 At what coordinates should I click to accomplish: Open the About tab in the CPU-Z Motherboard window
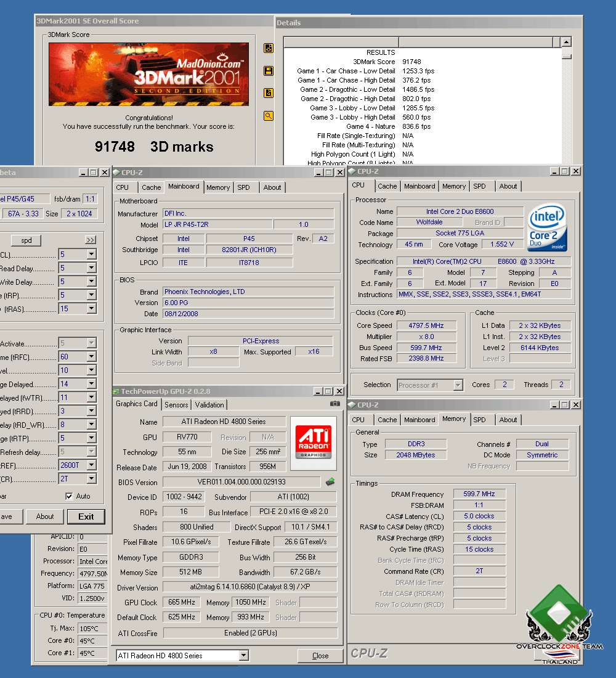[272, 187]
